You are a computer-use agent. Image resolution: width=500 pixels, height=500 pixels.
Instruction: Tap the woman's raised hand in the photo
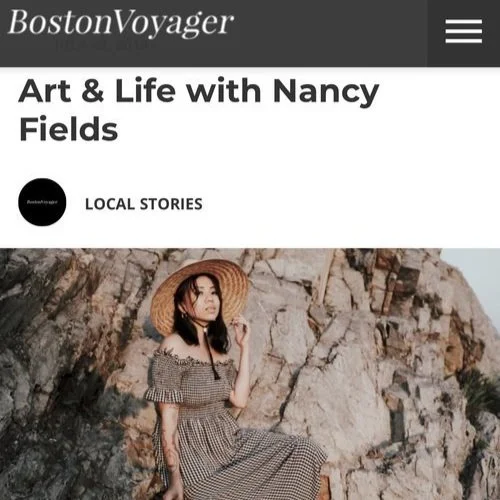click(241, 331)
